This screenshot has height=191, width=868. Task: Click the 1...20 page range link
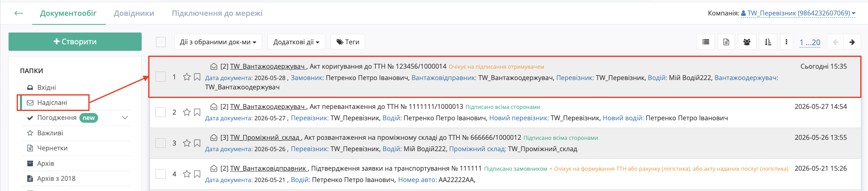click(x=810, y=42)
